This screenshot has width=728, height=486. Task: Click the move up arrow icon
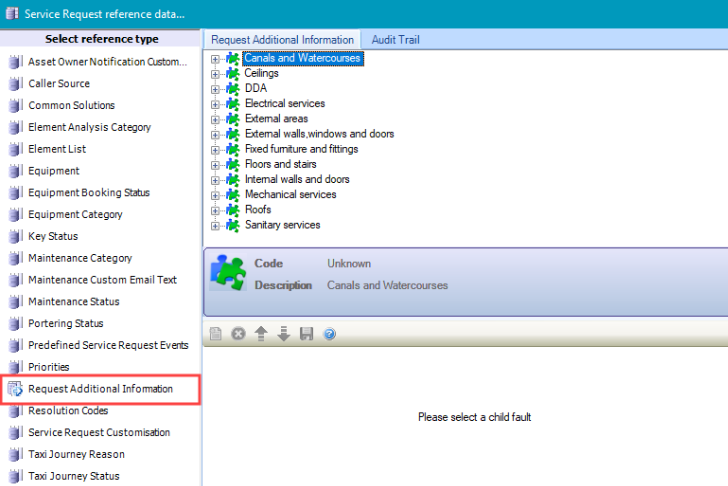click(261, 333)
